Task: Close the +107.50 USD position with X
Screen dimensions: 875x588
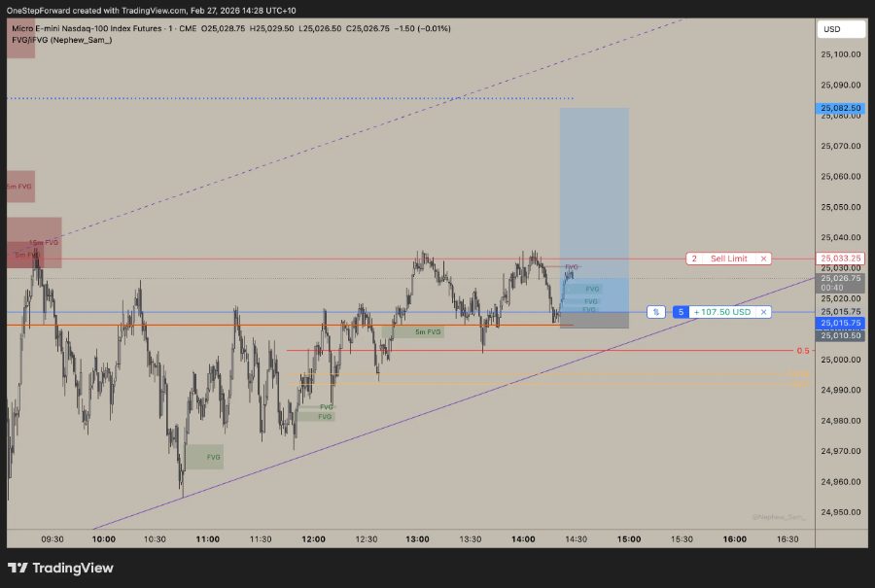Action: click(x=763, y=312)
